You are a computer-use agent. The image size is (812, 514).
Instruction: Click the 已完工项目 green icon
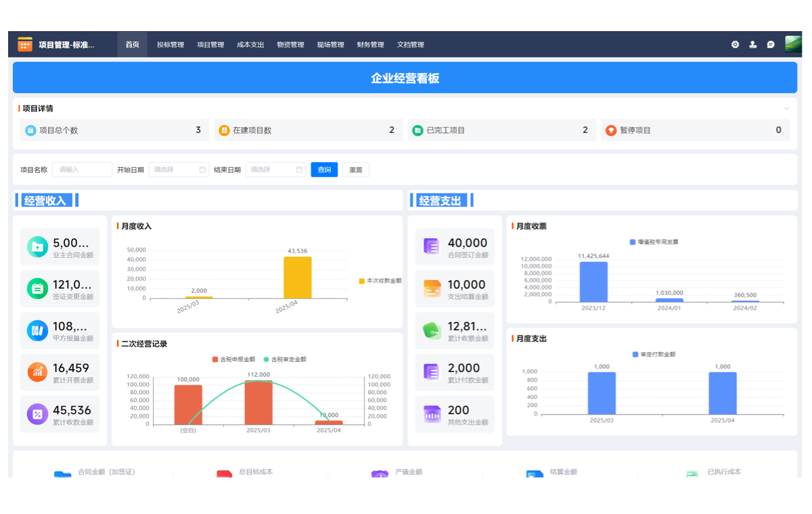(x=418, y=130)
